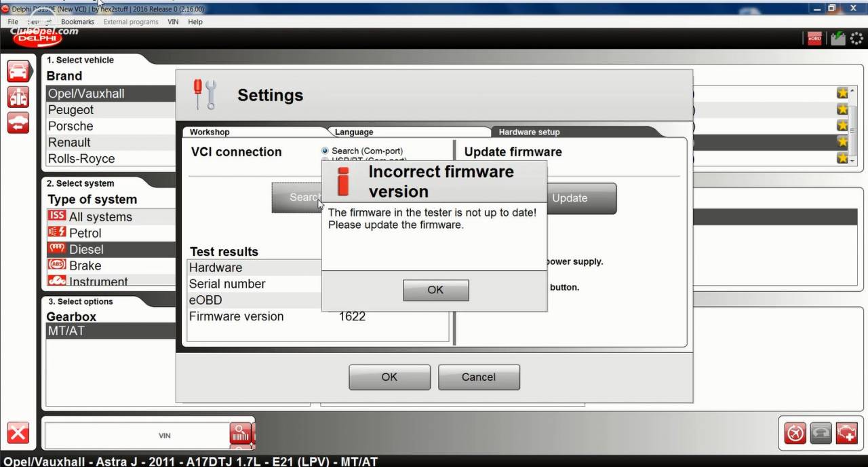This screenshot has width=868, height=467.
Task: Click the firmware version value 1622
Action: tap(353, 316)
